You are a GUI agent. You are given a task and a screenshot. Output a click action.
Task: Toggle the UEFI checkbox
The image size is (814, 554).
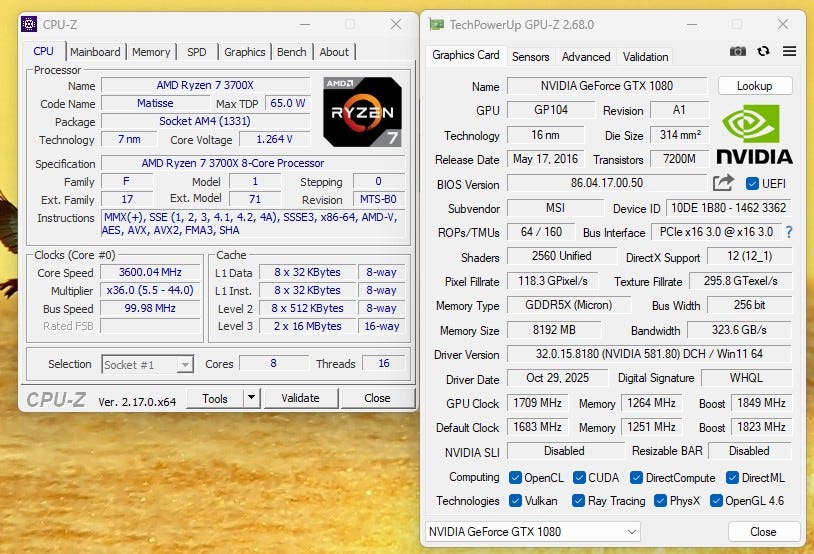(x=753, y=184)
